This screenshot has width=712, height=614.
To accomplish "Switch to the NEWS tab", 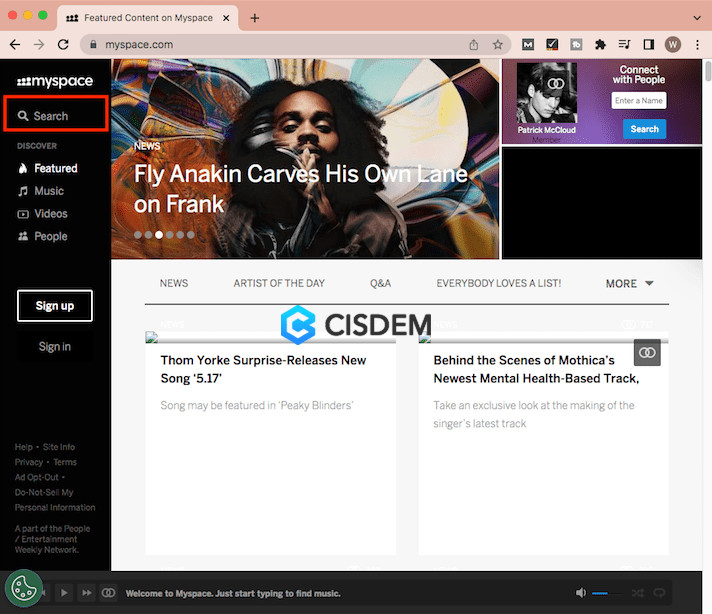I will (174, 283).
